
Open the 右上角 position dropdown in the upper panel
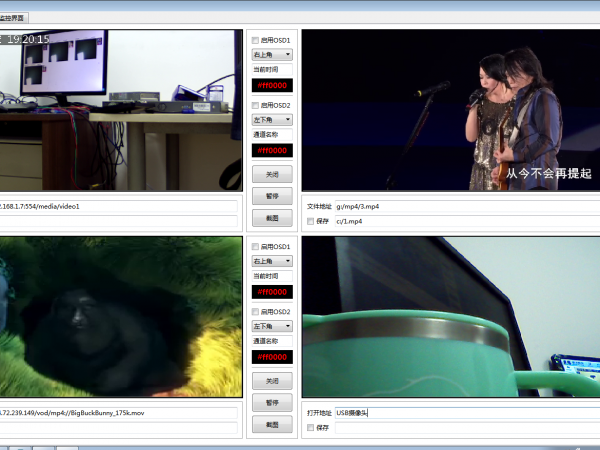click(x=272, y=55)
